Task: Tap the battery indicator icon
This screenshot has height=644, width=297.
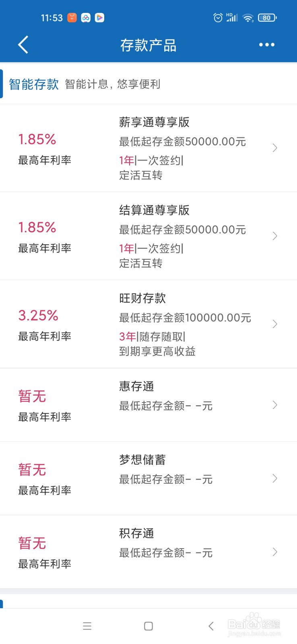Action: tap(267, 18)
